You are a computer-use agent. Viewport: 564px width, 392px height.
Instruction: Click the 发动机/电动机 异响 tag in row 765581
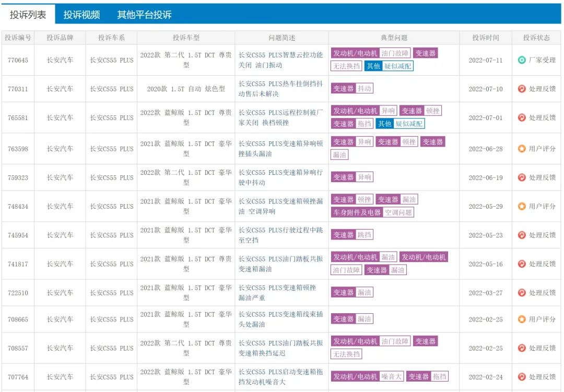tap(364, 111)
